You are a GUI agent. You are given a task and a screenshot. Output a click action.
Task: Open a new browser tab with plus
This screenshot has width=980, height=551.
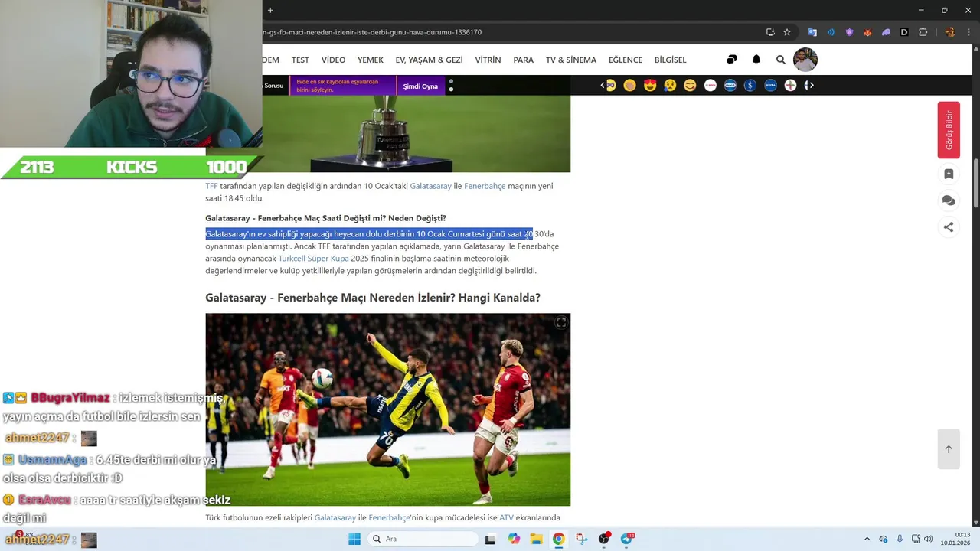(270, 10)
